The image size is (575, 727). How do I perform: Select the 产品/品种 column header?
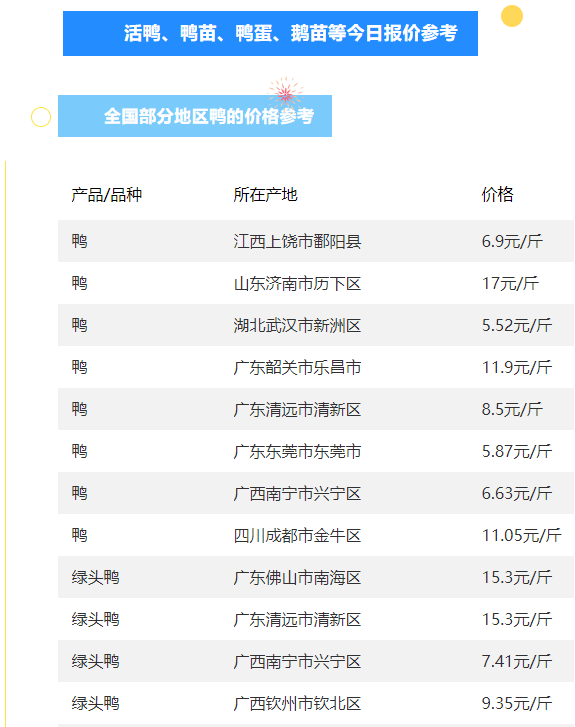[107, 195]
